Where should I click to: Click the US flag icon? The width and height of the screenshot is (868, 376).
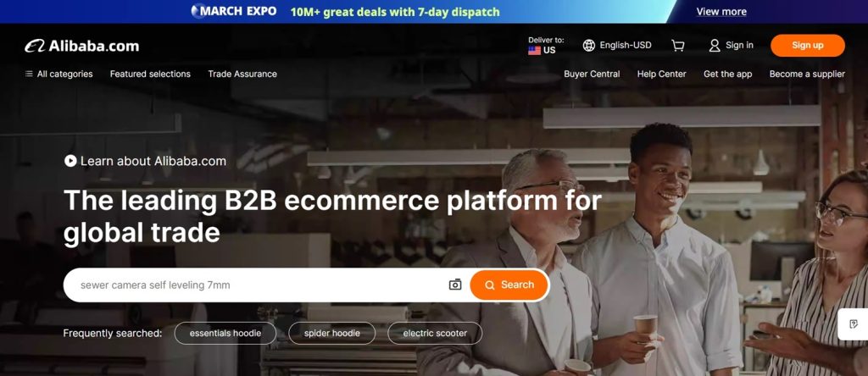click(x=534, y=50)
